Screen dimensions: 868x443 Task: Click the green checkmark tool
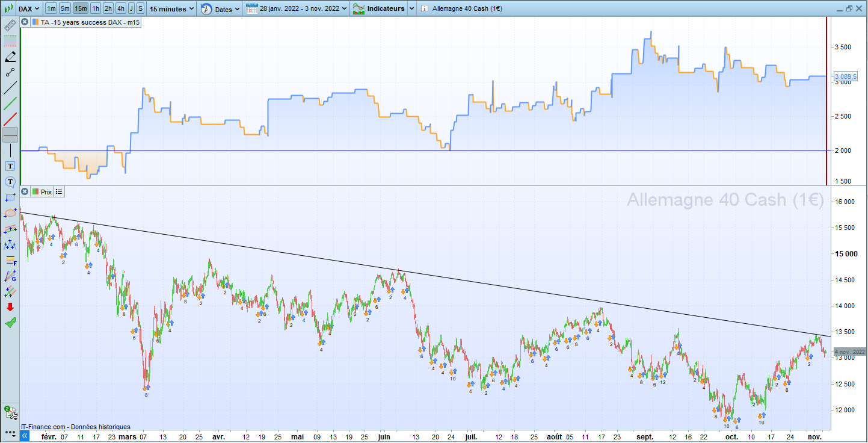coord(10,323)
